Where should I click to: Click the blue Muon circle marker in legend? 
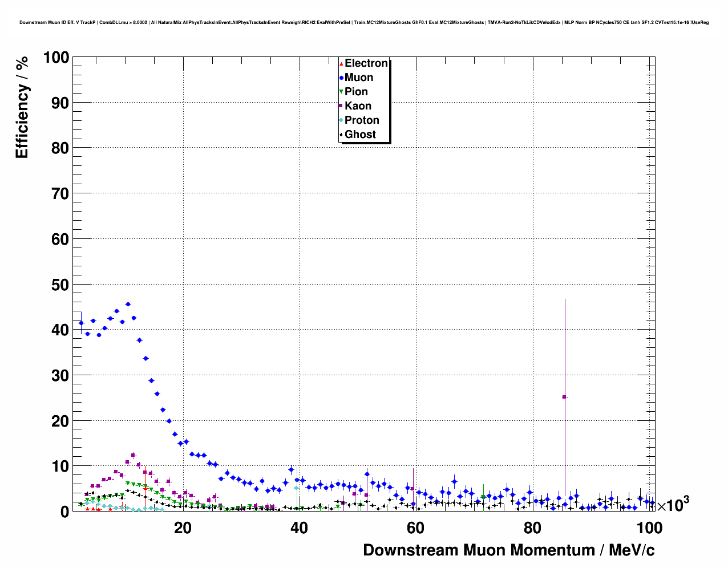click(x=341, y=78)
